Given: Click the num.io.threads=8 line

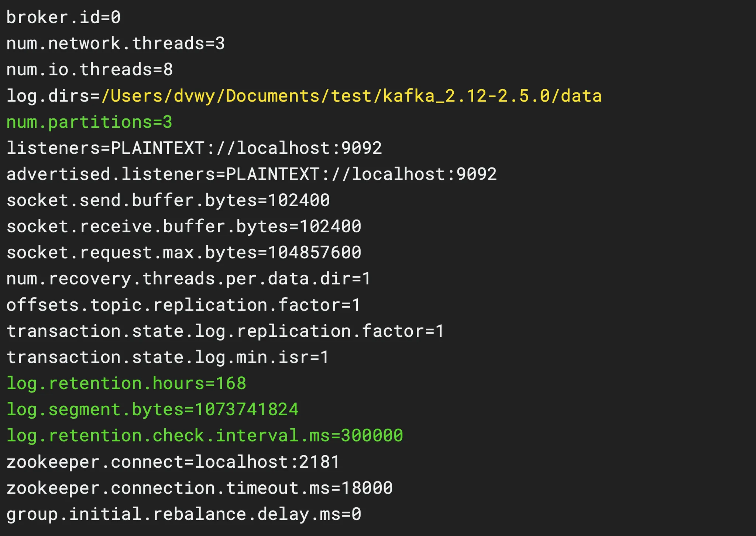Looking at the screenshot, I should pyautogui.click(x=90, y=70).
